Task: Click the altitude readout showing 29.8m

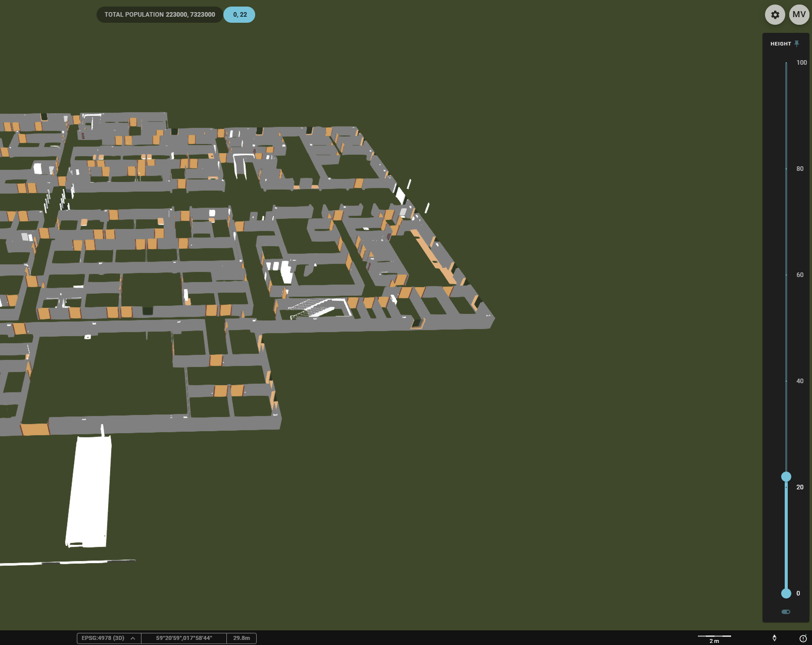Action: point(242,638)
